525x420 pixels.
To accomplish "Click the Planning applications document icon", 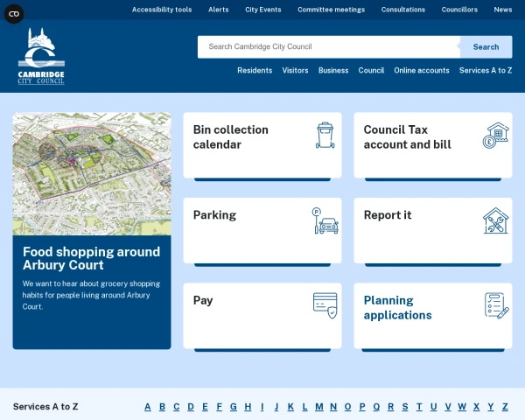I will pos(496,305).
